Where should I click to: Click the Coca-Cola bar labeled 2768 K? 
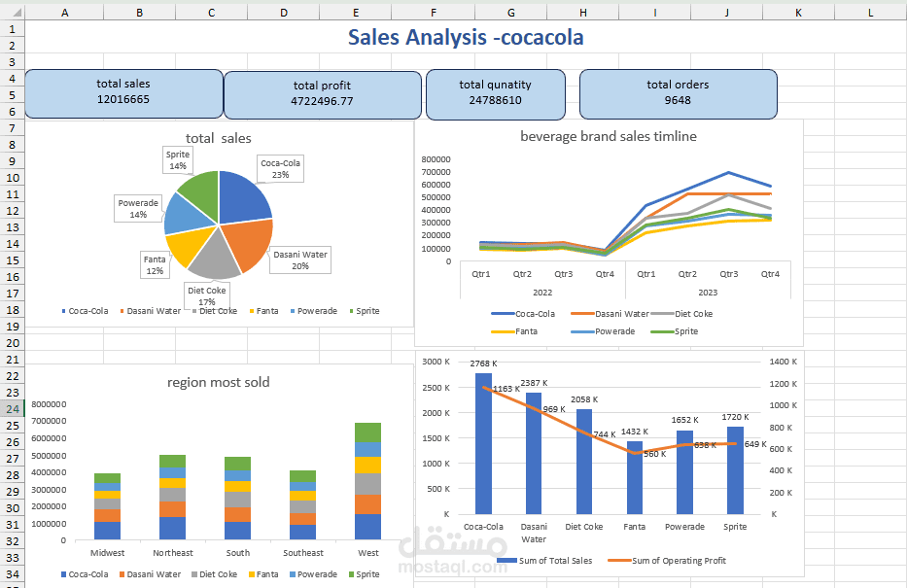click(x=483, y=443)
